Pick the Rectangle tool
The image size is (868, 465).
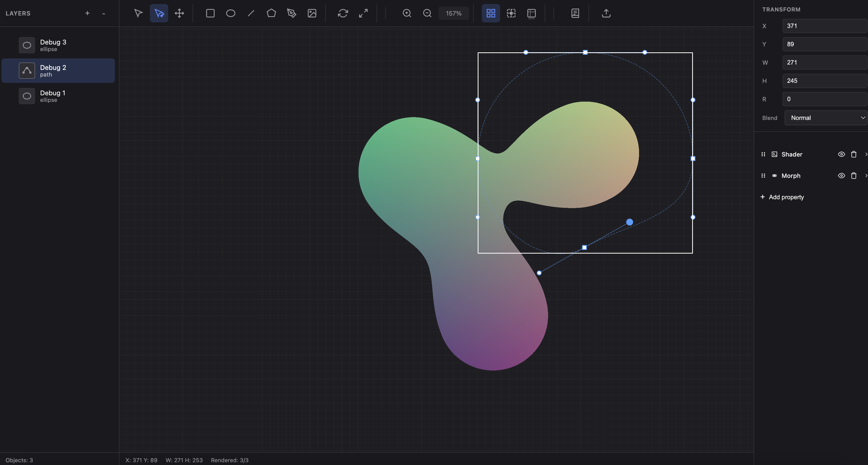(x=210, y=13)
